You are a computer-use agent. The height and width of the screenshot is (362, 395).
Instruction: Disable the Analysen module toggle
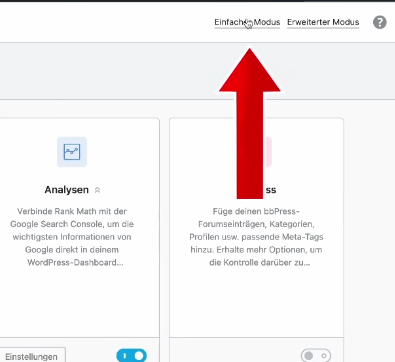(x=132, y=356)
